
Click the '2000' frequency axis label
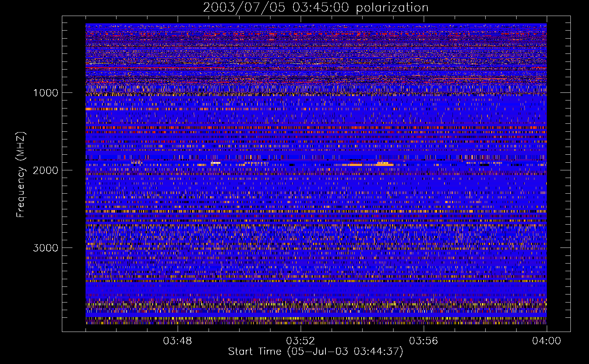pos(46,170)
